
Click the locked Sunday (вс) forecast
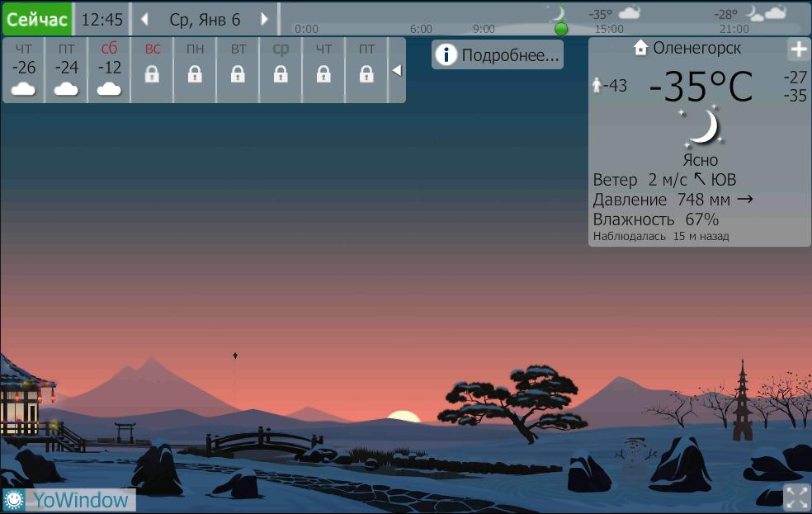tap(152, 69)
